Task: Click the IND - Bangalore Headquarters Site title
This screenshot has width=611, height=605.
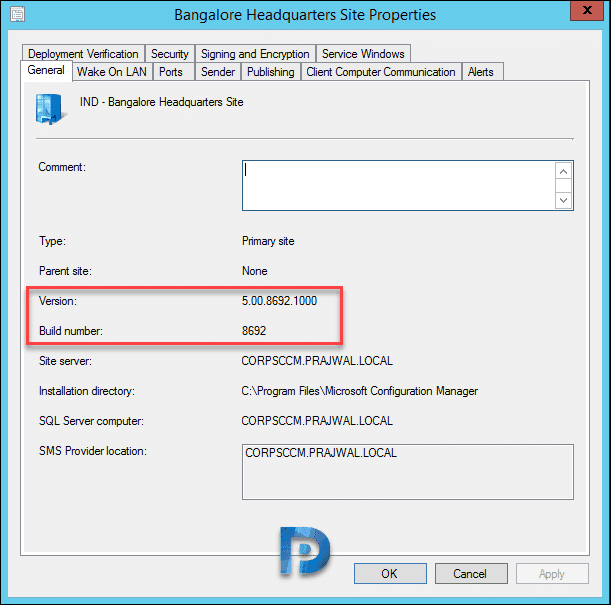Action: tap(162, 102)
